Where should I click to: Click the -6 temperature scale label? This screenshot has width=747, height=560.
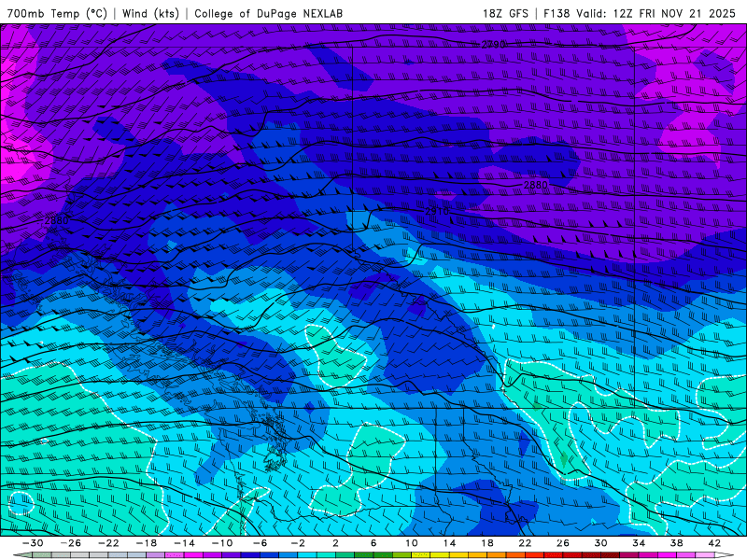260,543
